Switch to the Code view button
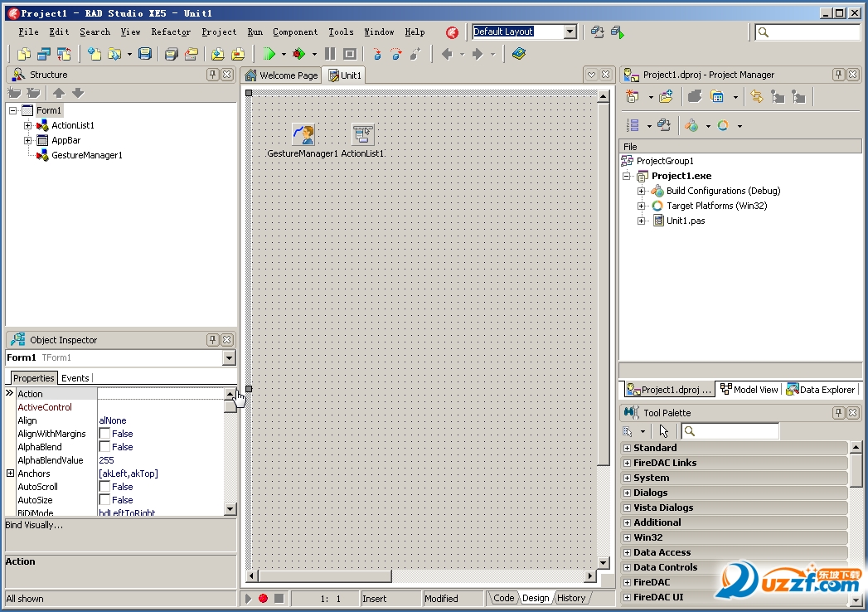Viewport: 868px width, 612px height. click(x=502, y=597)
